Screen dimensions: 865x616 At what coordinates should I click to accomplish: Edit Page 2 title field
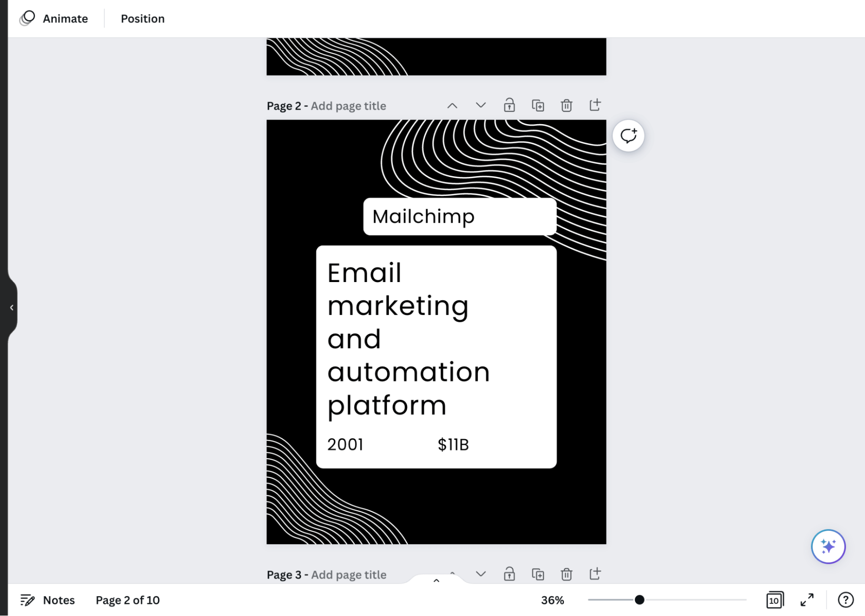pos(348,106)
